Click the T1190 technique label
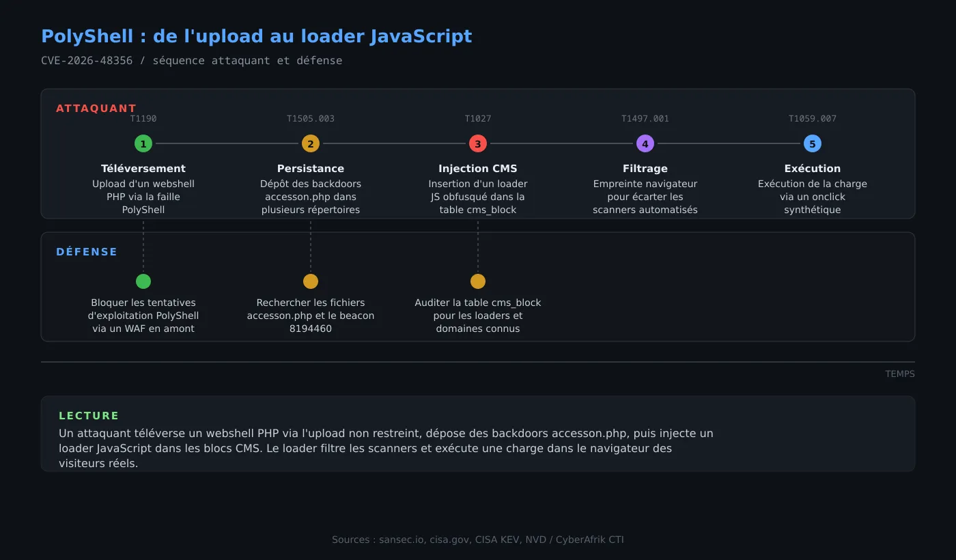 pyautogui.click(x=143, y=119)
